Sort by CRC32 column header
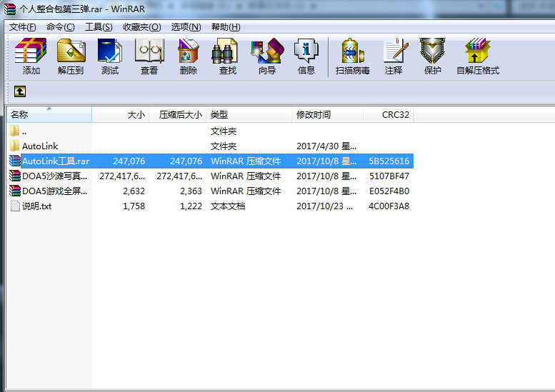Screen dimensions: 555x392 click(389, 115)
